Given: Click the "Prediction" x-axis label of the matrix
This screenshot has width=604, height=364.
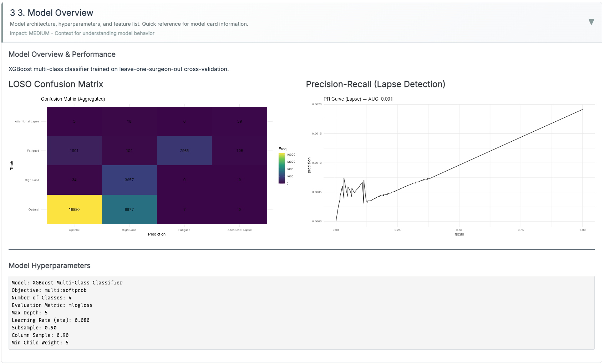Looking at the screenshot, I should click(x=157, y=234).
